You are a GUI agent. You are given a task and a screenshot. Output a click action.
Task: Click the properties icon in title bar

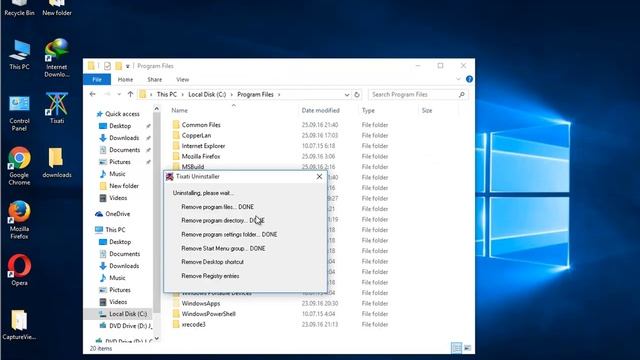coord(107,66)
